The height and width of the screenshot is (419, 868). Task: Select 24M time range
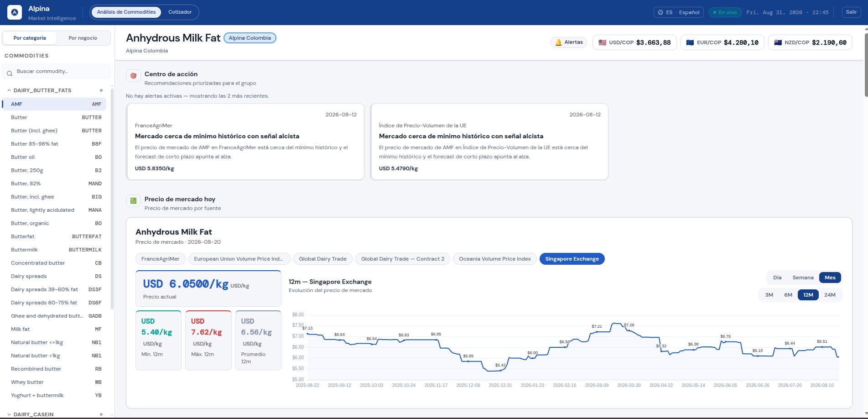pyautogui.click(x=830, y=295)
